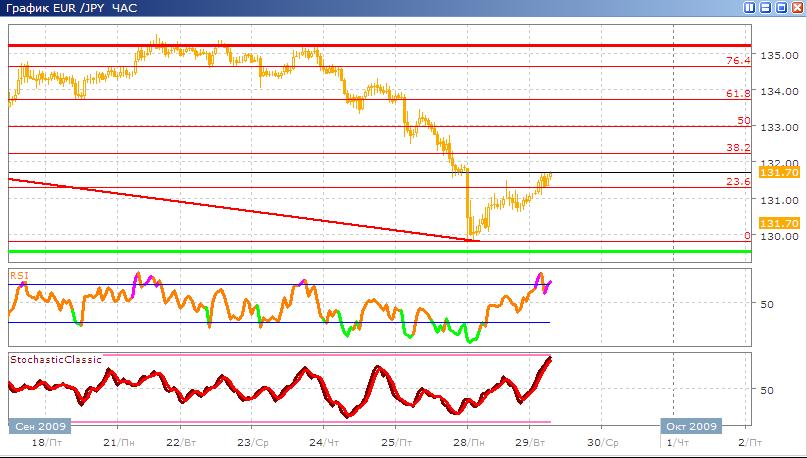The height and width of the screenshot is (458, 807).
Task: Click the lower orange 131.70 price tag
Action: pos(778,223)
